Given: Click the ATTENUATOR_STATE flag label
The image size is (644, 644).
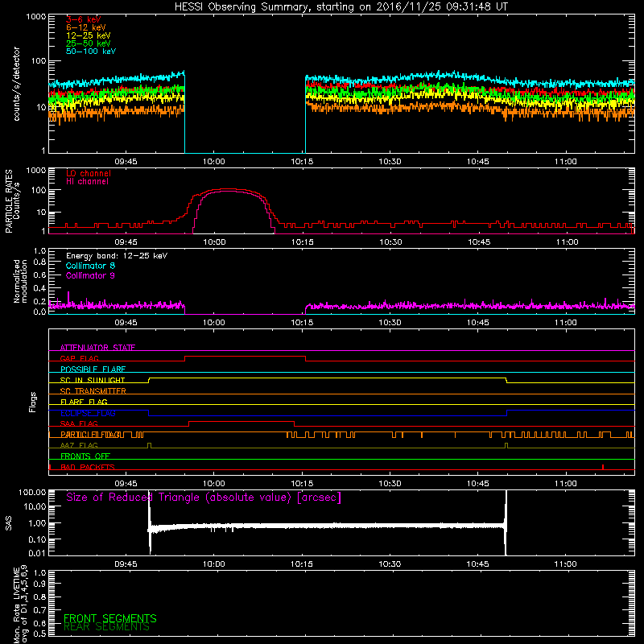Looking at the screenshot, I should click(97, 348).
